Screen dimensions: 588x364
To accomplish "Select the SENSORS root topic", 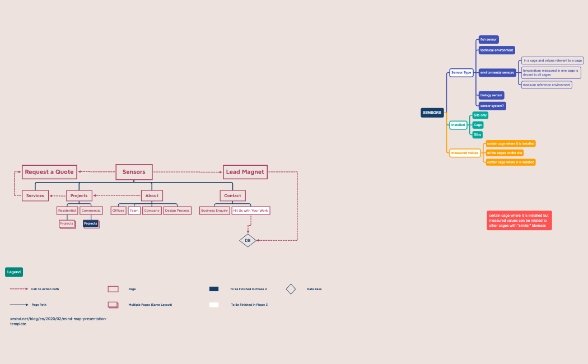I will [432, 113].
